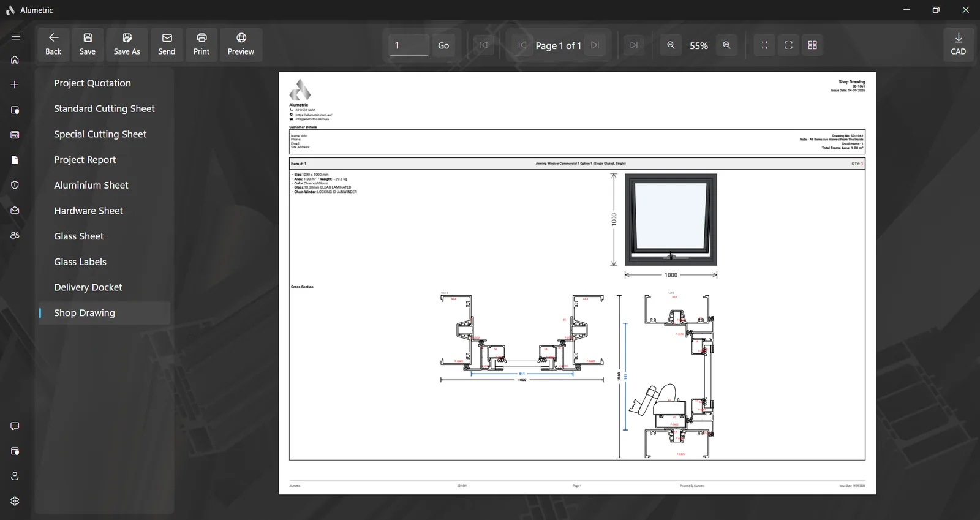
Task: Minimize the Alumetric window
Action: (907, 10)
